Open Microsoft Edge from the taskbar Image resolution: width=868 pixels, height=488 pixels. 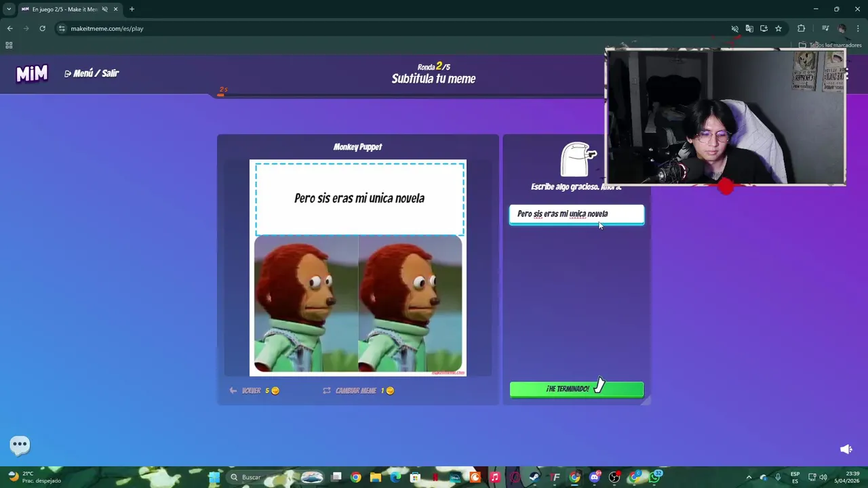395,477
